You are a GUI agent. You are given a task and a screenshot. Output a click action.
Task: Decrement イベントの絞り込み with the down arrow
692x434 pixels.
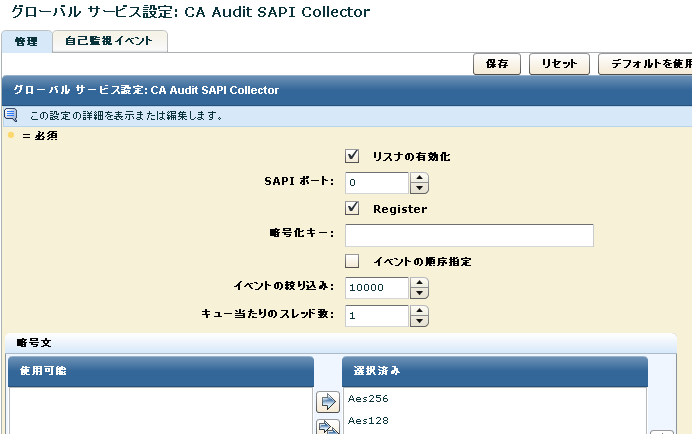pos(420,293)
